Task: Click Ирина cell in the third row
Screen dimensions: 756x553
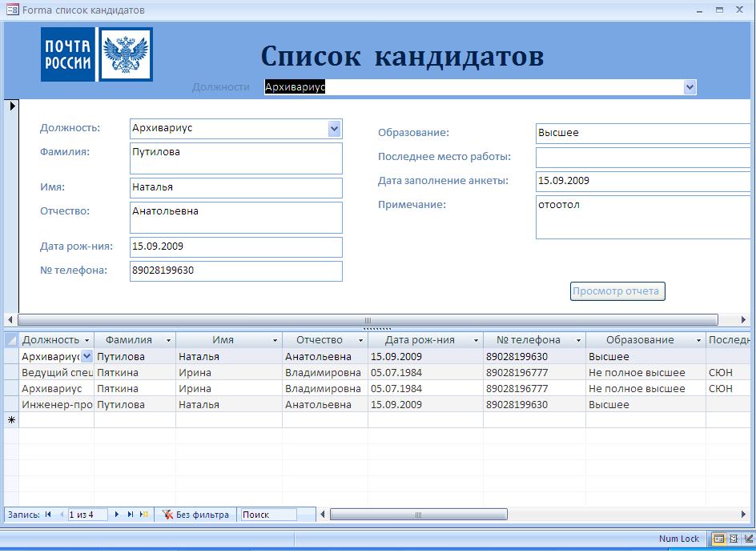Action: 229,388
